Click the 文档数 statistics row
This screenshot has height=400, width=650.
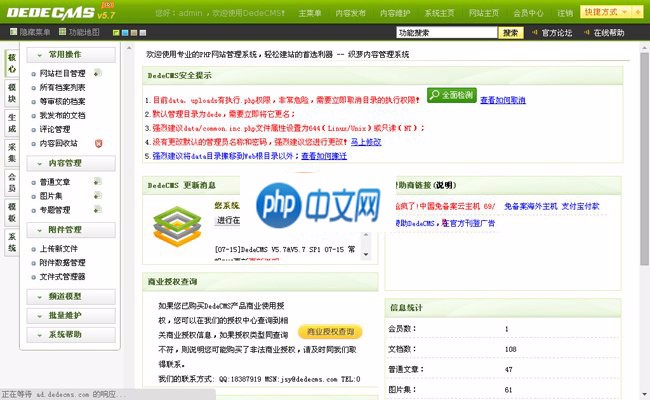coord(503,349)
